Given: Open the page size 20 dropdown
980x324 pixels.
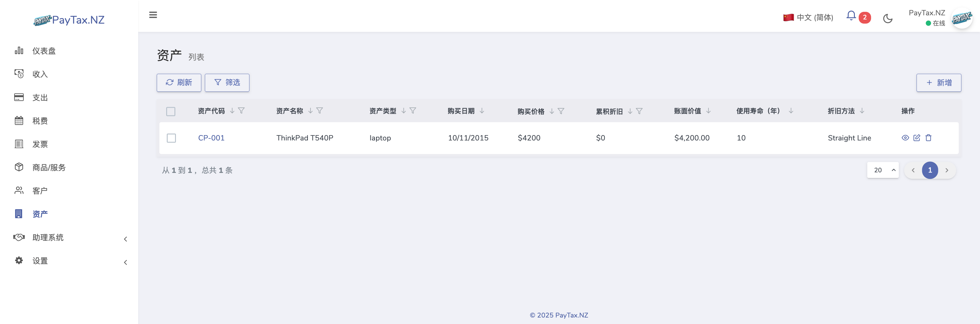Looking at the screenshot, I should click(x=883, y=170).
